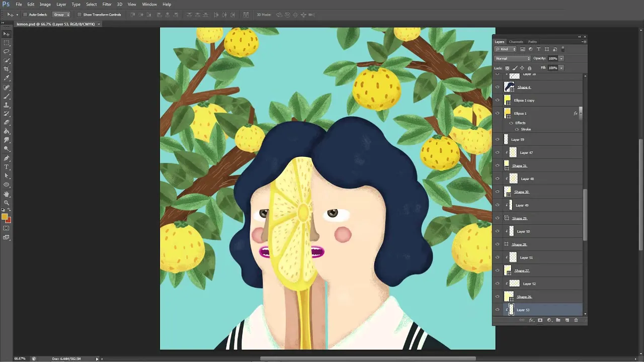Toggle visibility of Ellipse 1 layer

pos(498,113)
